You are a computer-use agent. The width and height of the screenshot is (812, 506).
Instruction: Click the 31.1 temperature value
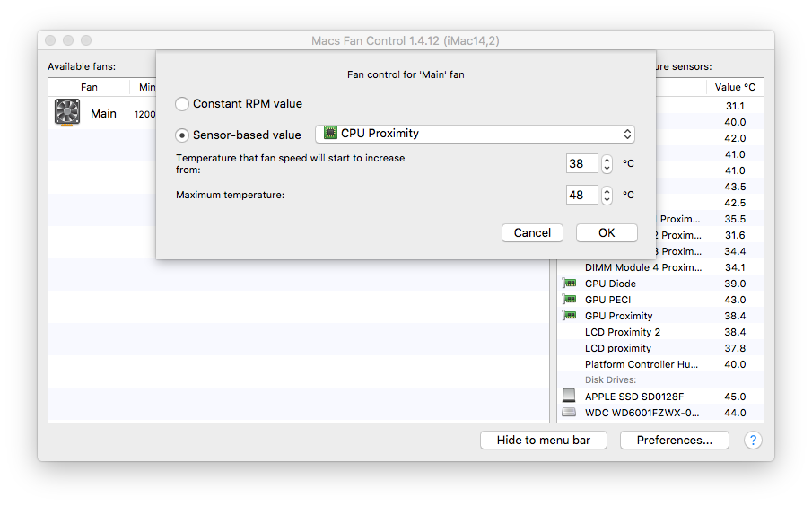[x=735, y=106]
